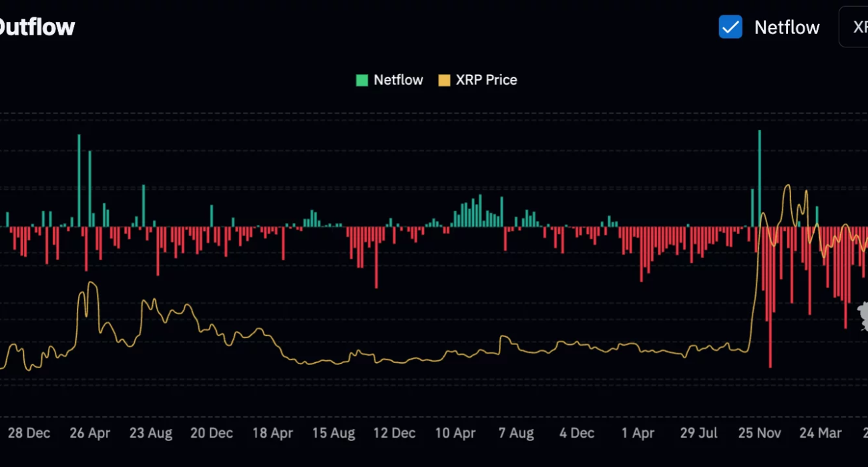Viewport: 868px width, 467px height.
Task: Select the 26 Apr date axis label
Action: click(x=89, y=433)
